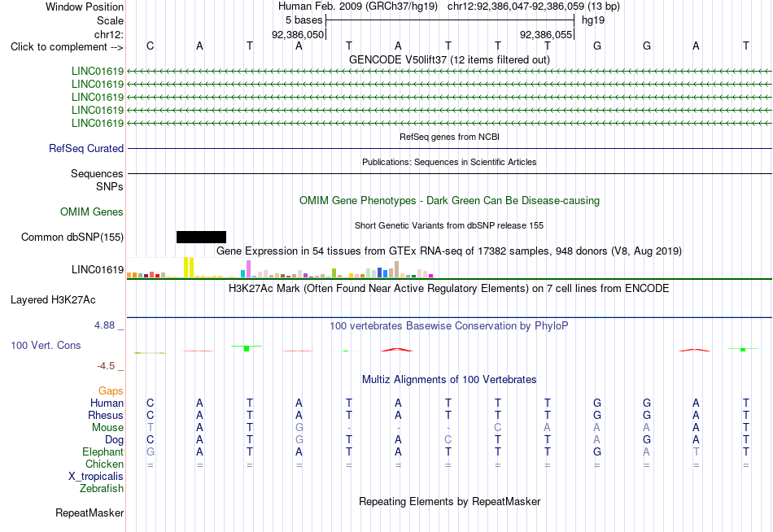Viewport: 773px width, 532px height.
Task: Click the 'C' base in the sequence ruler
Action: coord(151,46)
